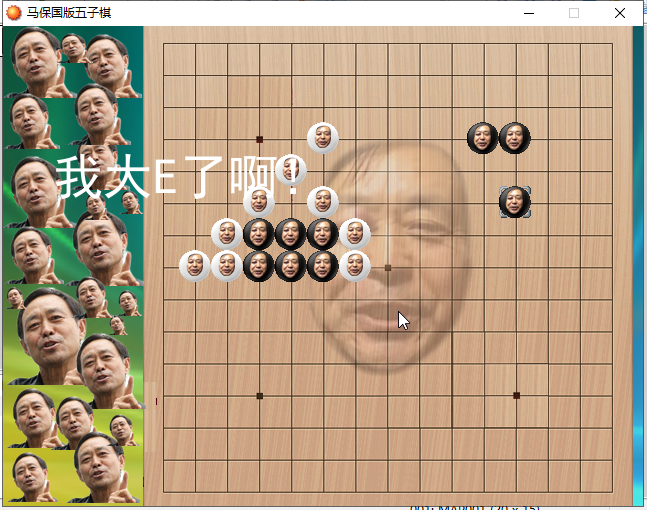This screenshot has width=647, height=510.
Task: Click the left black stone of the isolated black pair
Action: coord(482,138)
